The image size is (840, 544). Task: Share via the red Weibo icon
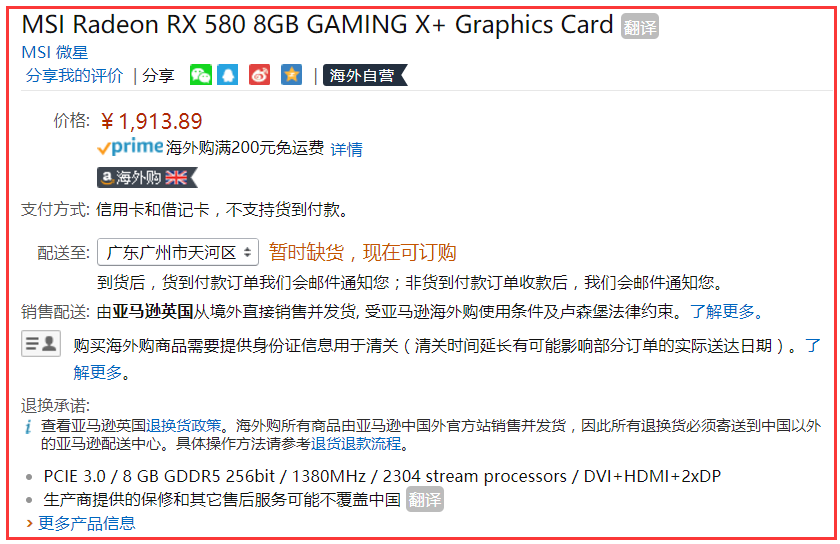point(259,75)
